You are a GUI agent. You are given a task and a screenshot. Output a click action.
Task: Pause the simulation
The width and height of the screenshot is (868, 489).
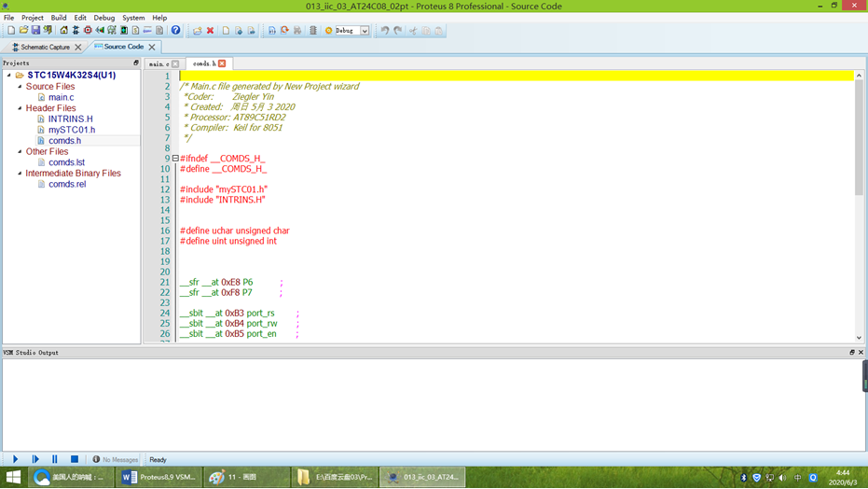click(54, 459)
